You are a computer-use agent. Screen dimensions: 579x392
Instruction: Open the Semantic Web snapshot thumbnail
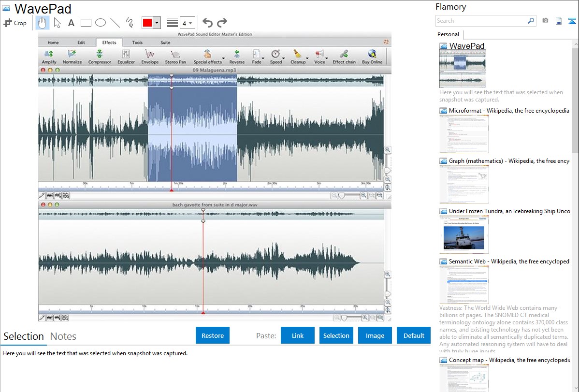pos(464,284)
